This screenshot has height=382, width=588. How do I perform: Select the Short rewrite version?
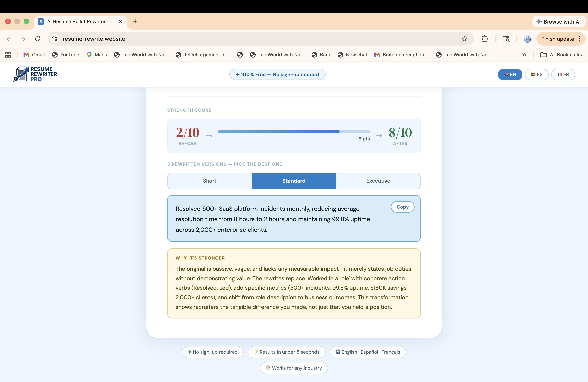(x=209, y=181)
